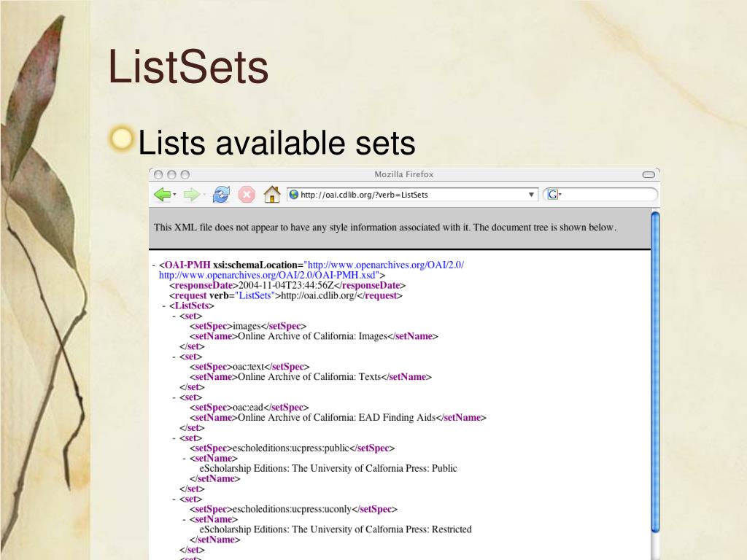The height and width of the screenshot is (560, 747).
Task: Click the blue vertical scrollbar thumb
Action: pyautogui.click(x=655, y=372)
